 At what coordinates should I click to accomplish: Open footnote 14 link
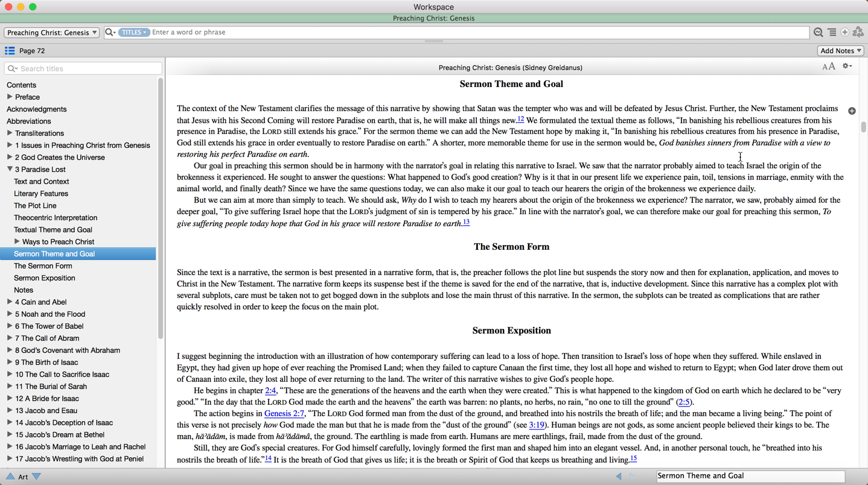268,458
